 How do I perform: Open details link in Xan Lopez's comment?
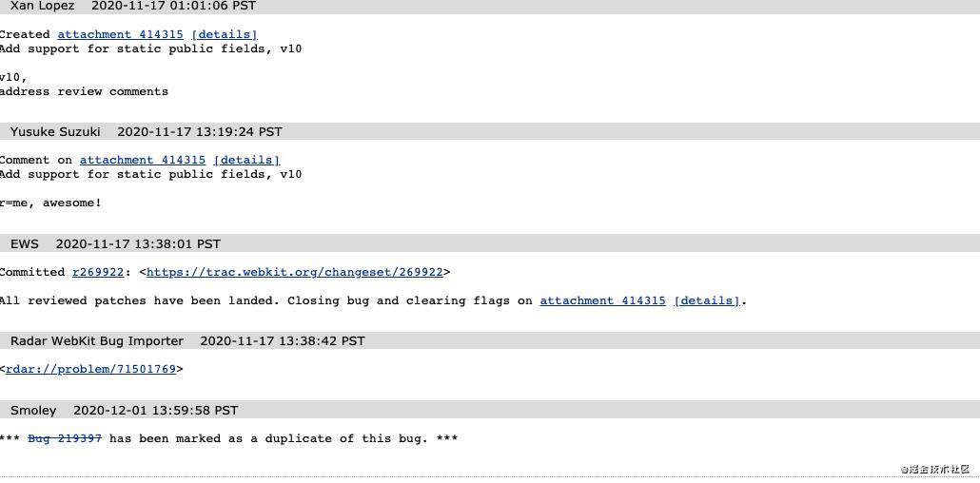(225, 34)
